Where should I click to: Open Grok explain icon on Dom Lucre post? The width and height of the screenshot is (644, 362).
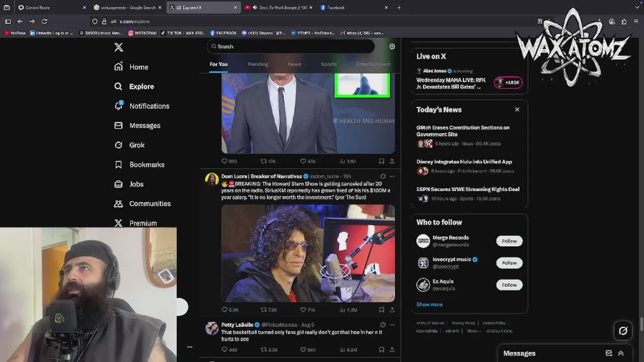[383, 176]
